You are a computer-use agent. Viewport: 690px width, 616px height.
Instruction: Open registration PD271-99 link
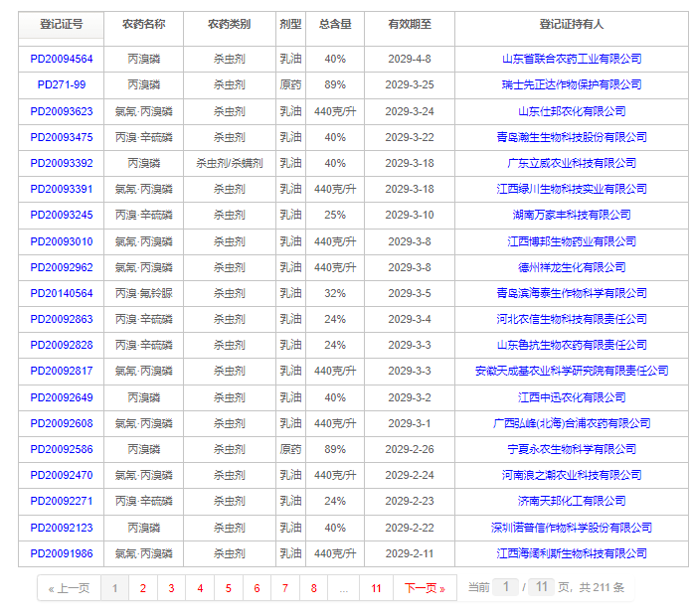coord(62,84)
